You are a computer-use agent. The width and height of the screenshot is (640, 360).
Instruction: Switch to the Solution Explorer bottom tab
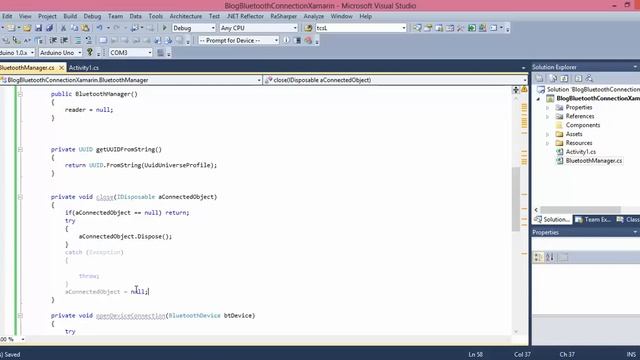[x=552, y=220]
